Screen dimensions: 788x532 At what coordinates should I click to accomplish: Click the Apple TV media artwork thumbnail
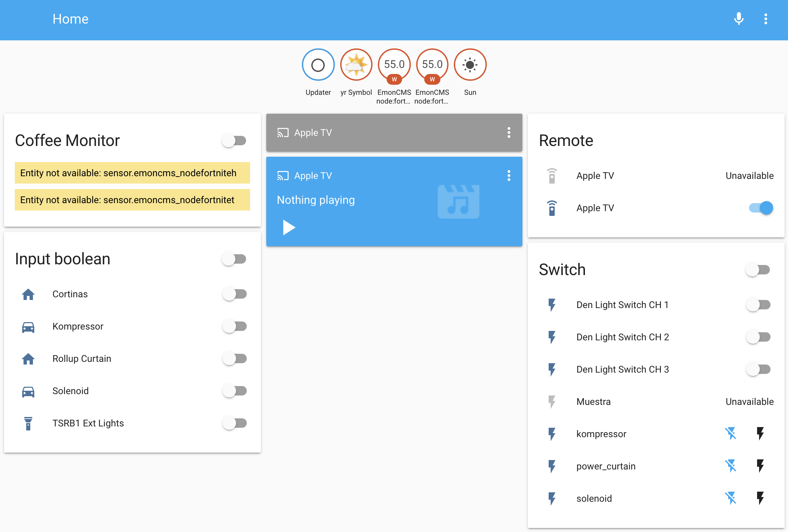458,202
